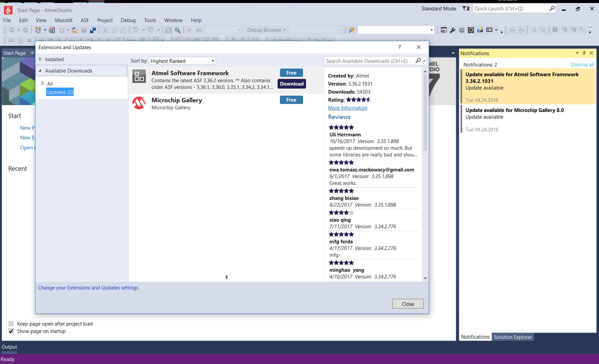Open the Undo history dropdown arrow
The image size is (599, 364).
click(x=143, y=30)
